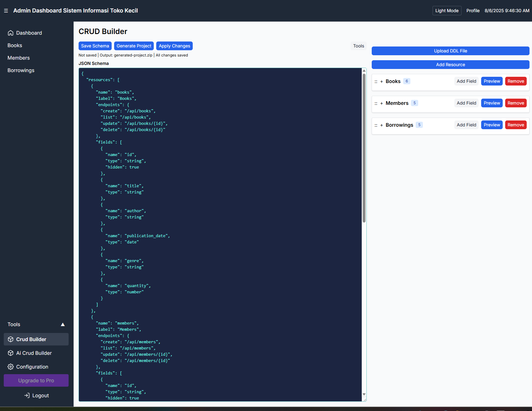The height and width of the screenshot is (411, 532).
Task: Click the scrollbar up arrow
Action: 364,71
